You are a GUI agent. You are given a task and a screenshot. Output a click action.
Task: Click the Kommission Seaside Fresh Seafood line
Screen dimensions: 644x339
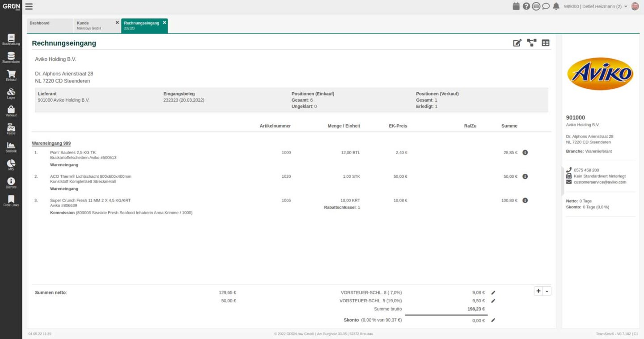click(x=121, y=213)
